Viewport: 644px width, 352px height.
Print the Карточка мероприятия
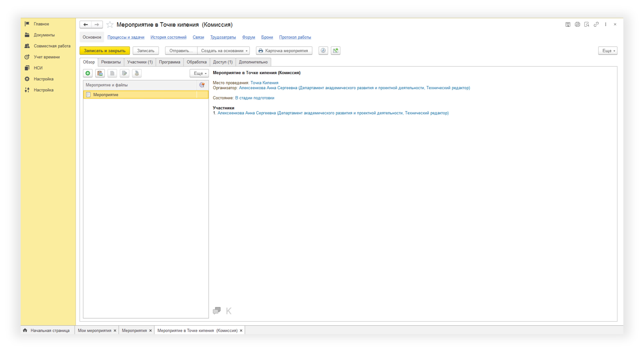coord(284,51)
